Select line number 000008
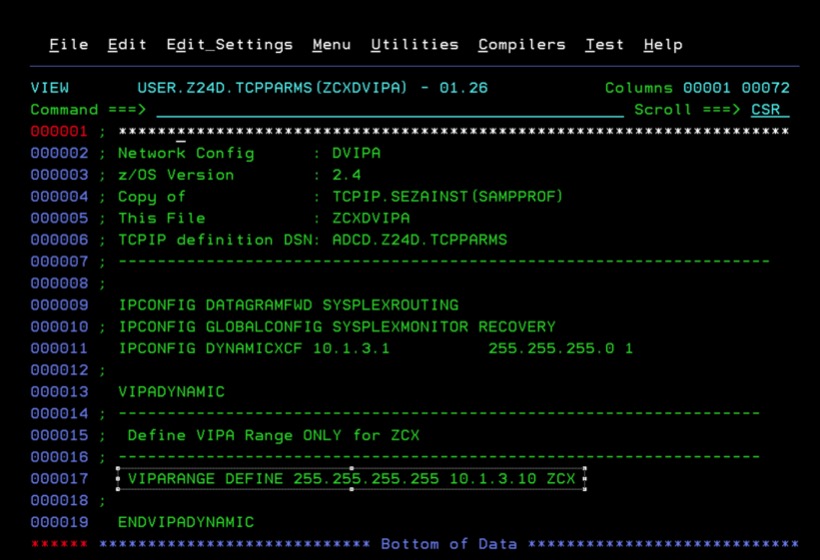The width and height of the screenshot is (820, 560). [x=59, y=283]
